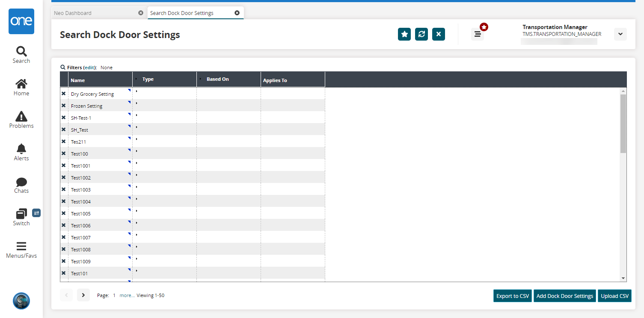Go to Home in the sidebar
Image resolution: width=644 pixels, height=318 pixels.
tap(21, 84)
